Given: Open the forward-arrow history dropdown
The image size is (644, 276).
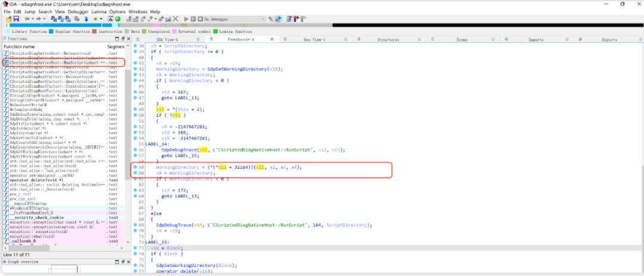Looking at the screenshot, I should coord(44,19).
